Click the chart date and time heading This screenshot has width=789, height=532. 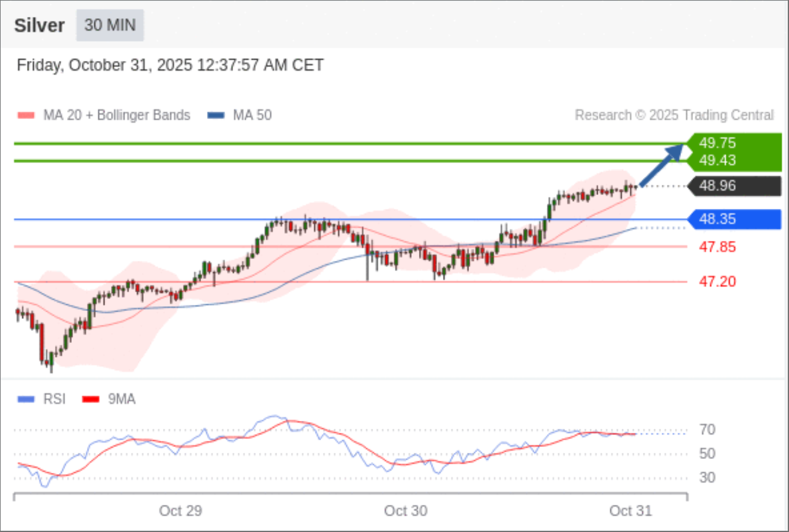coord(170,65)
